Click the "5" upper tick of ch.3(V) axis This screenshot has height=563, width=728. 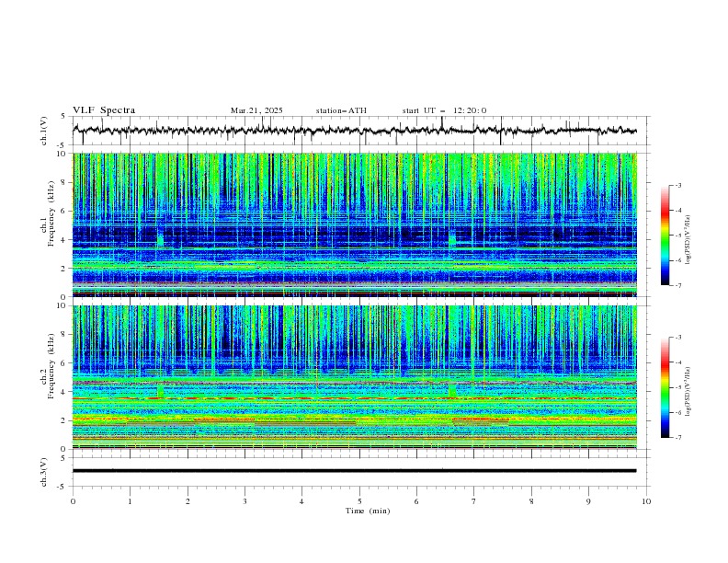64,458
